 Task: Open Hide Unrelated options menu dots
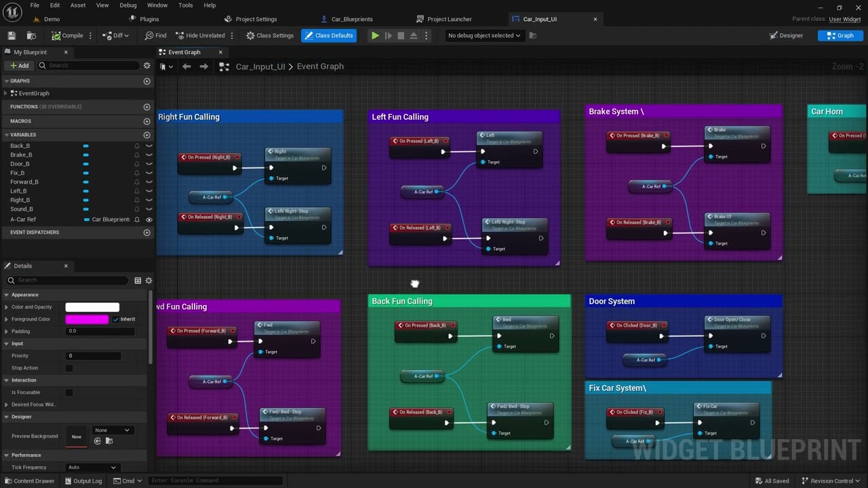pyautogui.click(x=232, y=35)
